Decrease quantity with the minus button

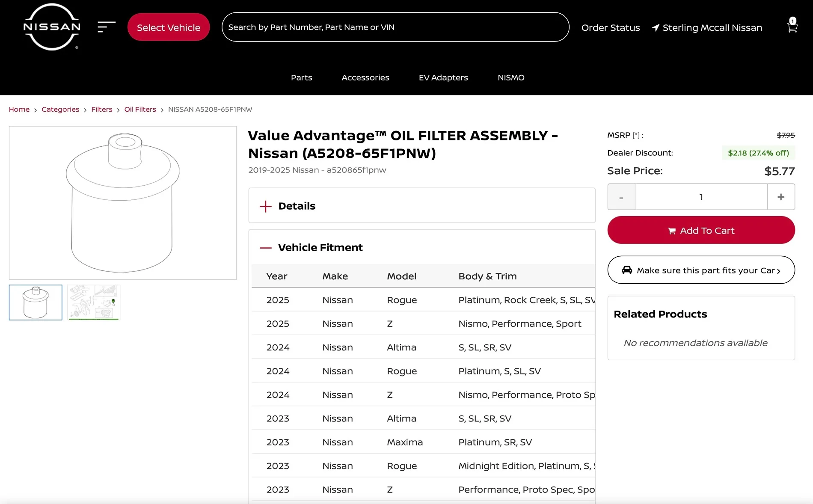tap(621, 197)
